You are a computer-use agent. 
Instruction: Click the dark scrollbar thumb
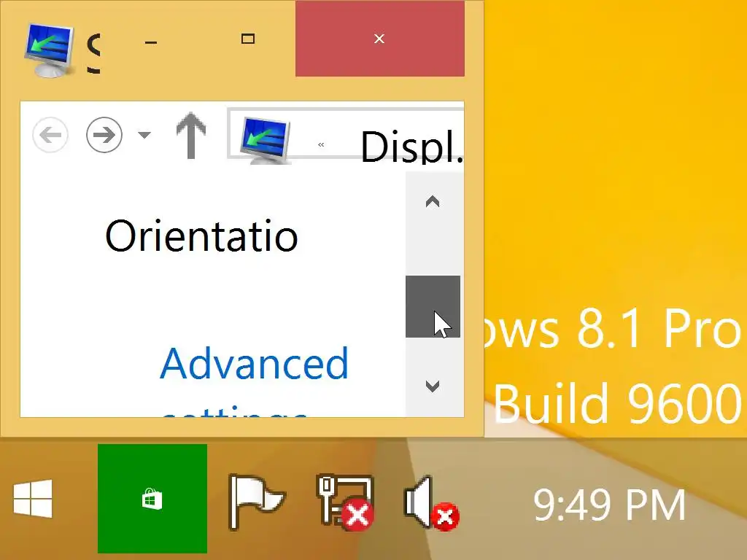433,306
